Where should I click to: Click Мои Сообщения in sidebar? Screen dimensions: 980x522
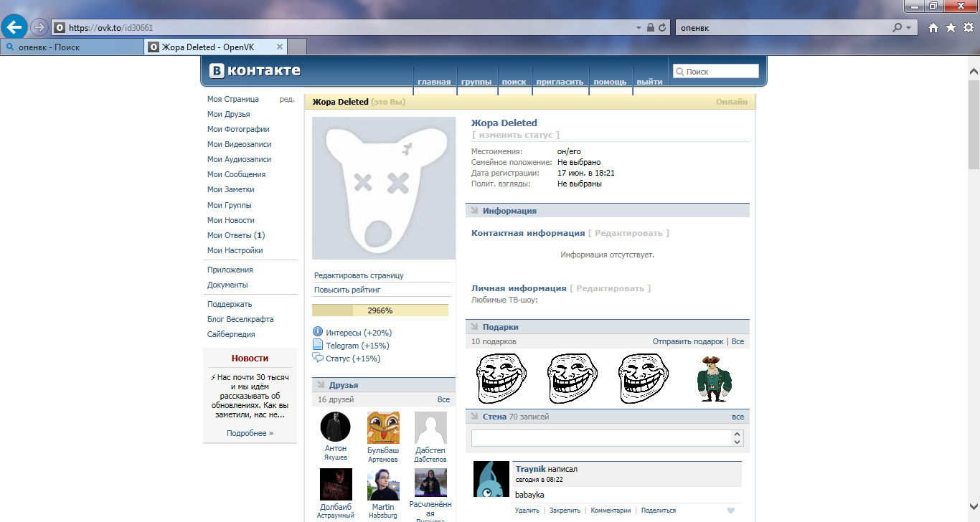[236, 174]
